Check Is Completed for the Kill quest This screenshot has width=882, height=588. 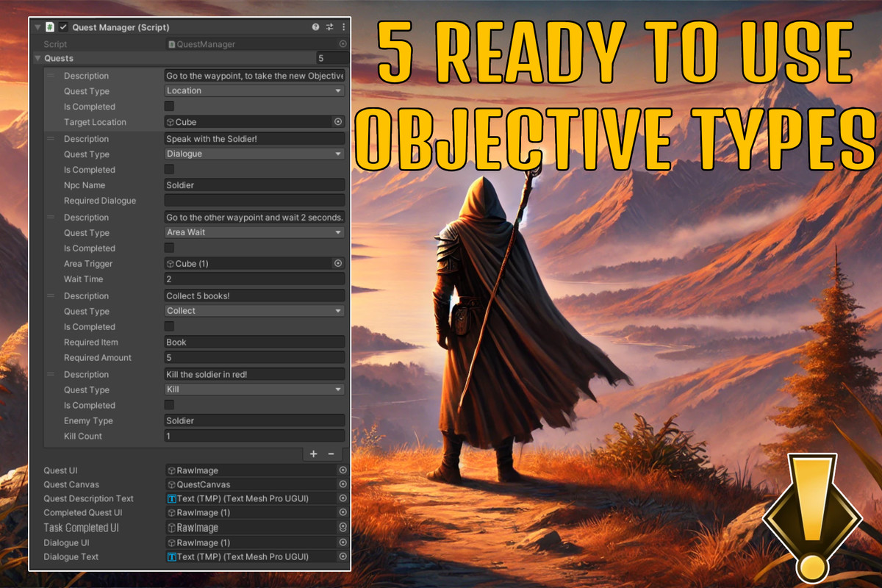pos(168,405)
